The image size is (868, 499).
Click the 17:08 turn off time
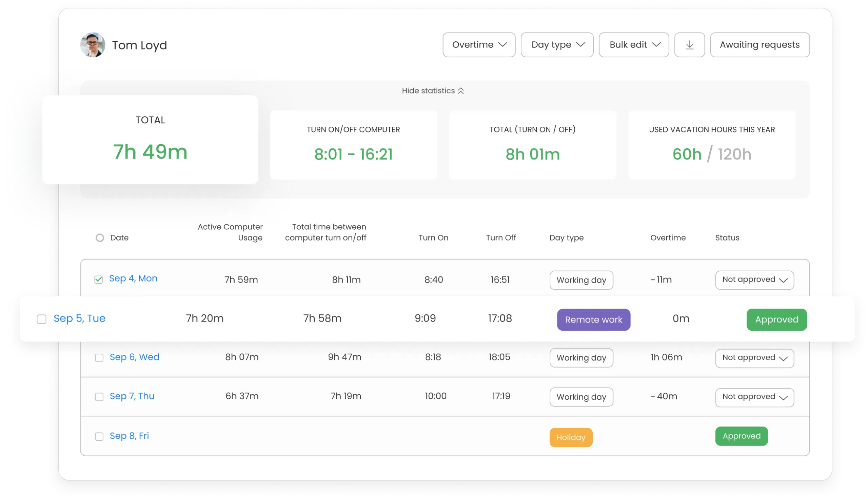tap(500, 318)
